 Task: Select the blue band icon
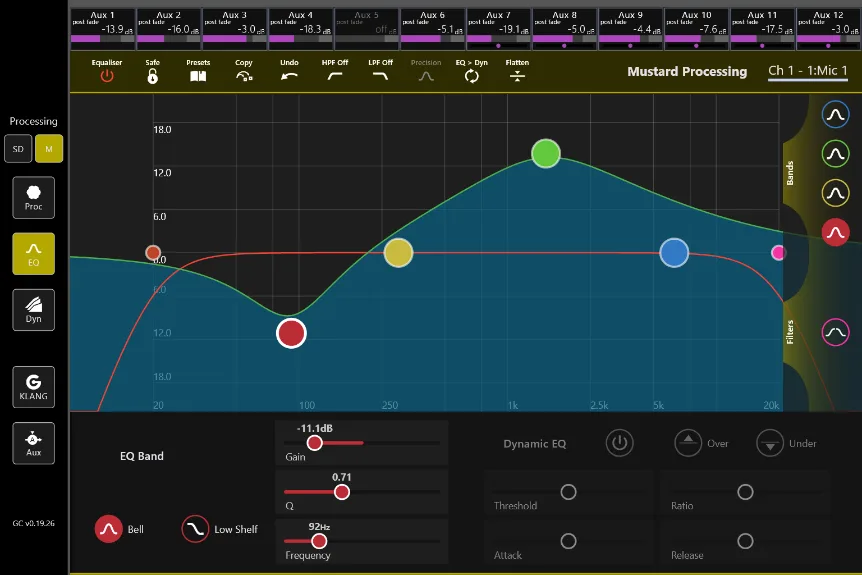(x=835, y=114)
